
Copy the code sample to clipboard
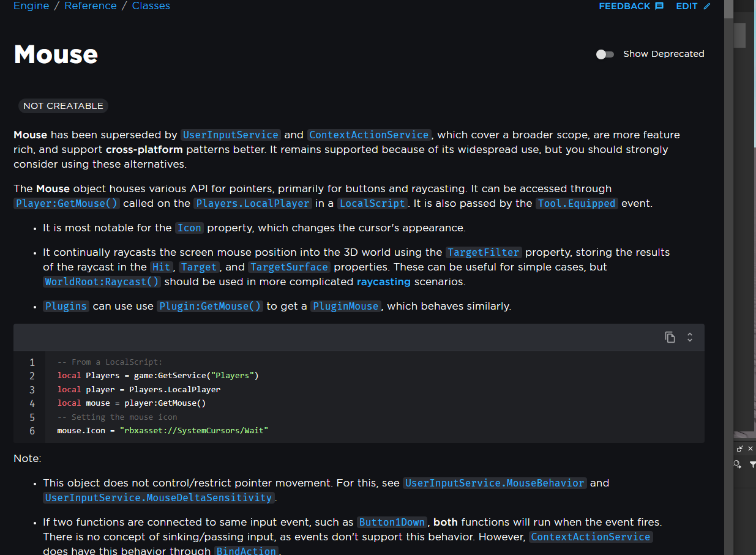(670, 337)
